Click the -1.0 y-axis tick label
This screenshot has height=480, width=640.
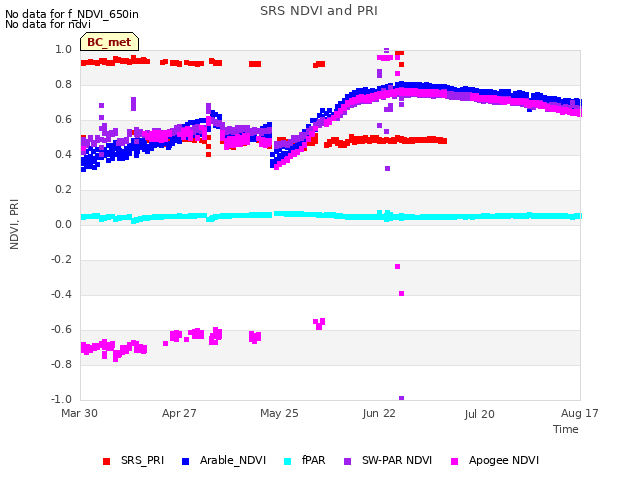pos(62,399)
